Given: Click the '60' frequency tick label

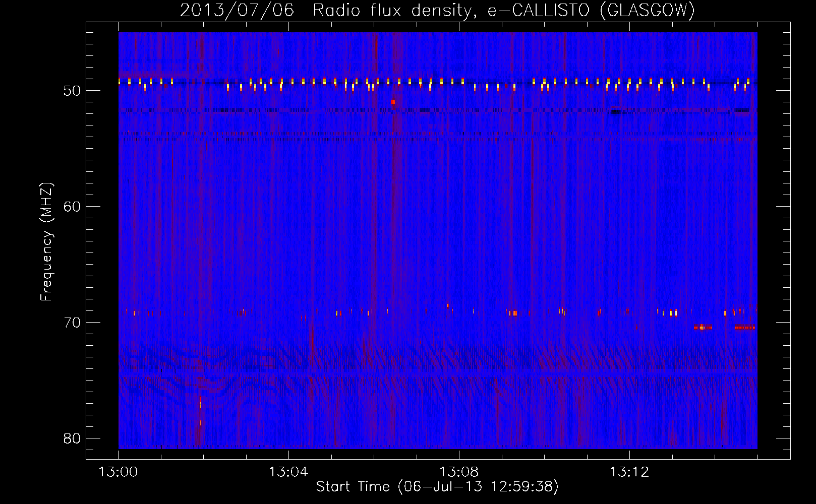Looking at the screenshot, I should point(73,207).
